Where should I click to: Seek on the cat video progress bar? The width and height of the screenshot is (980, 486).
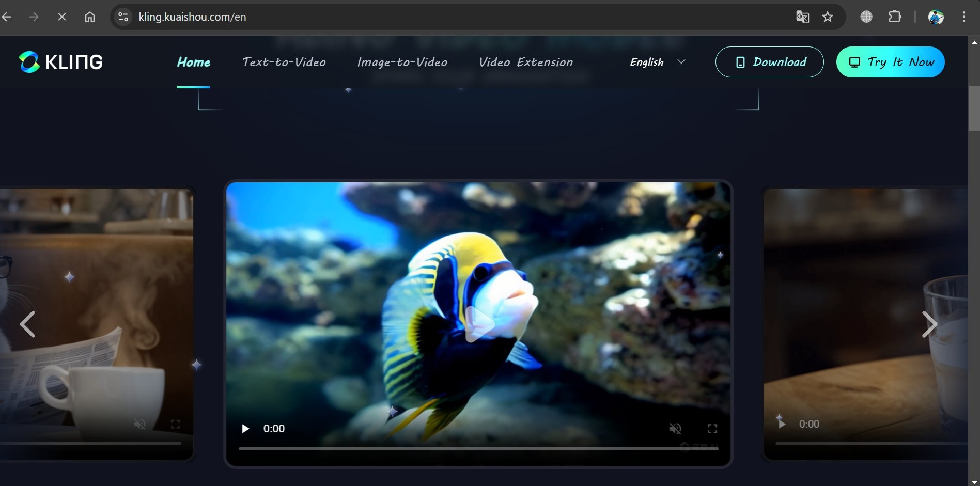pyautogui.click(x=90, y=443)
